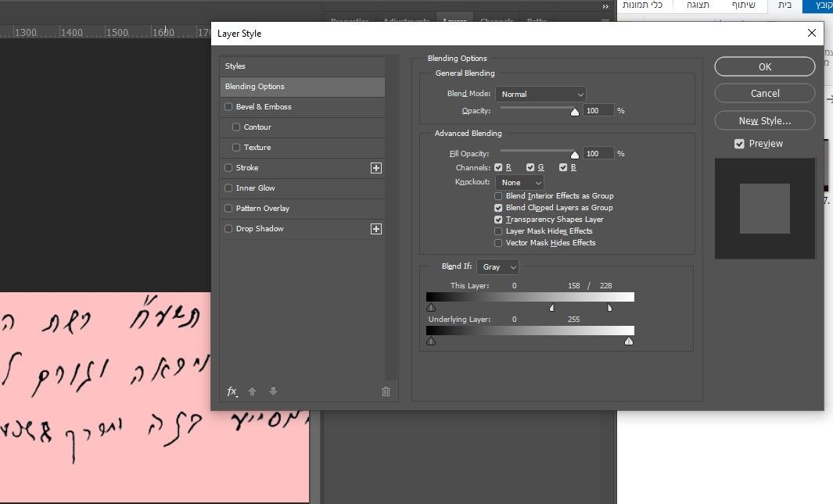Enable the Texture checkbox
Screen dimensions: 833x504
click(236, 147)
